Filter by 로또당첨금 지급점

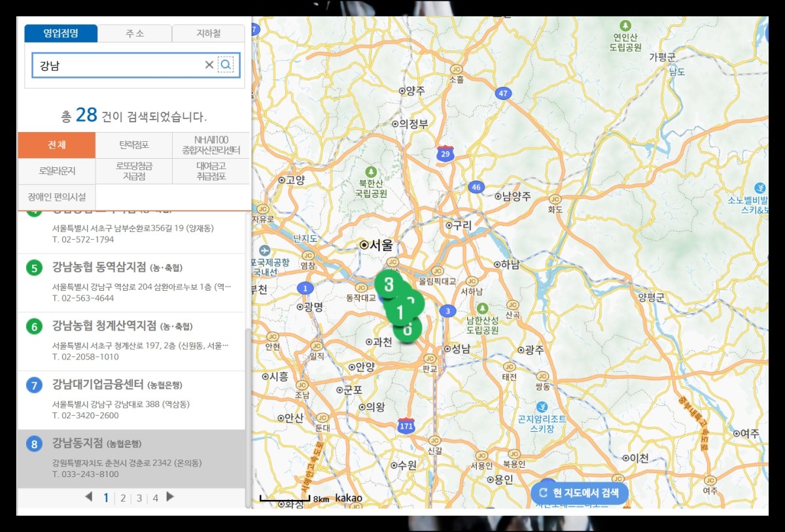pyautogui.click(x=134, y=171)
